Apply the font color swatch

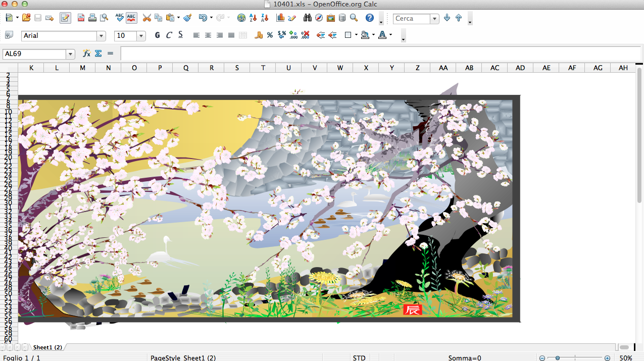[x=382, y=35]
